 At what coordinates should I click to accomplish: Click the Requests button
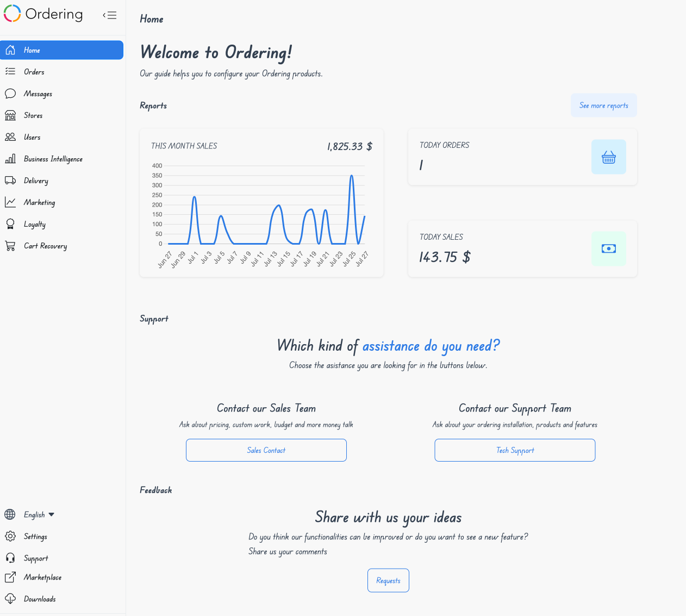pos(388,581)
